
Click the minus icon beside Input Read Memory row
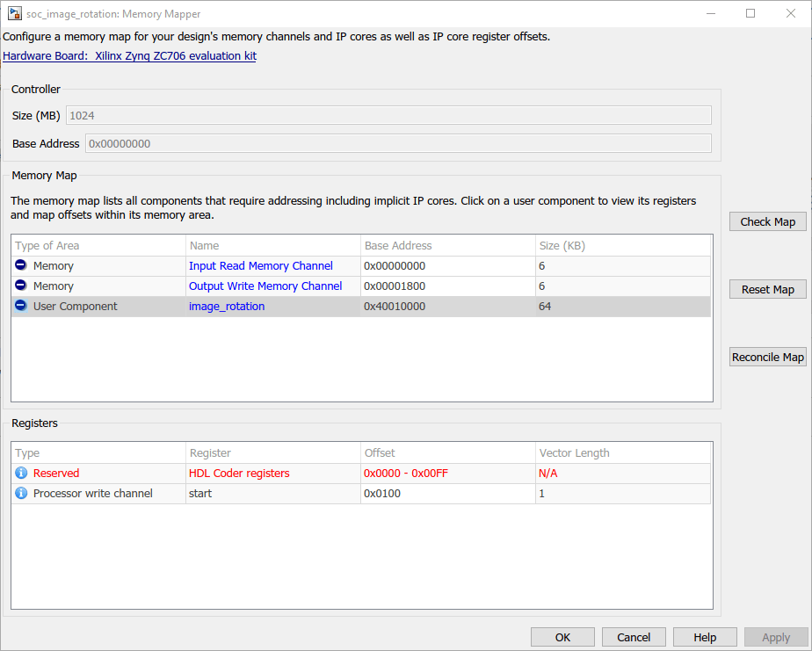pos(21,265)
